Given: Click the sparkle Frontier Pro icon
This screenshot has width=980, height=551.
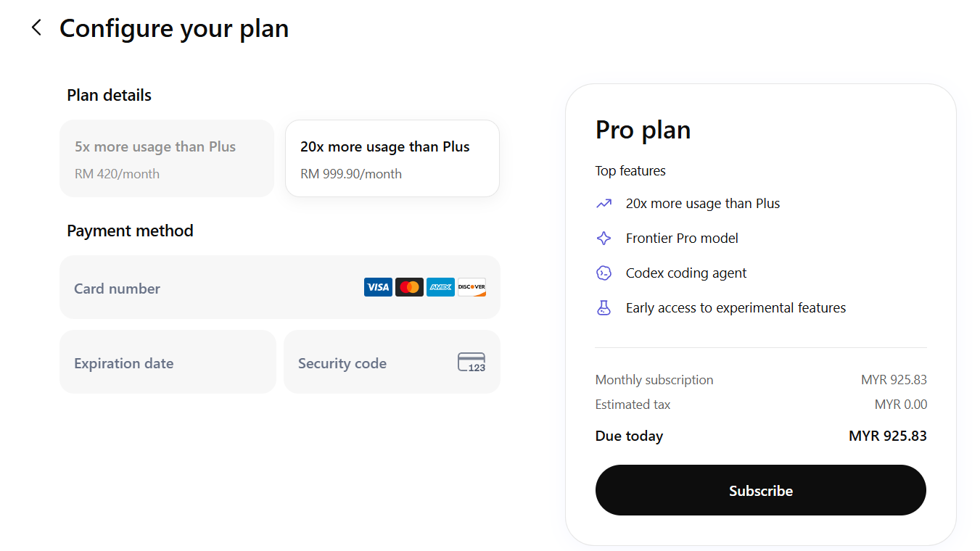Looking at the screenshot, I should (x=604, y=239).
